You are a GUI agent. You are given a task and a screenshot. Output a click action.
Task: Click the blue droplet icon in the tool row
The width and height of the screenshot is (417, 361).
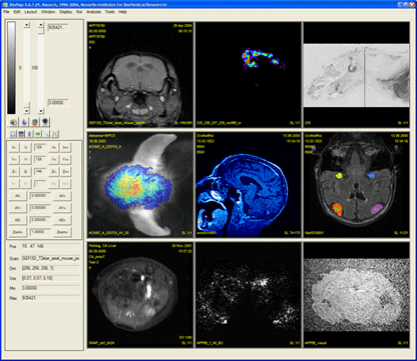pyautogui.click(x=24, y=122)
